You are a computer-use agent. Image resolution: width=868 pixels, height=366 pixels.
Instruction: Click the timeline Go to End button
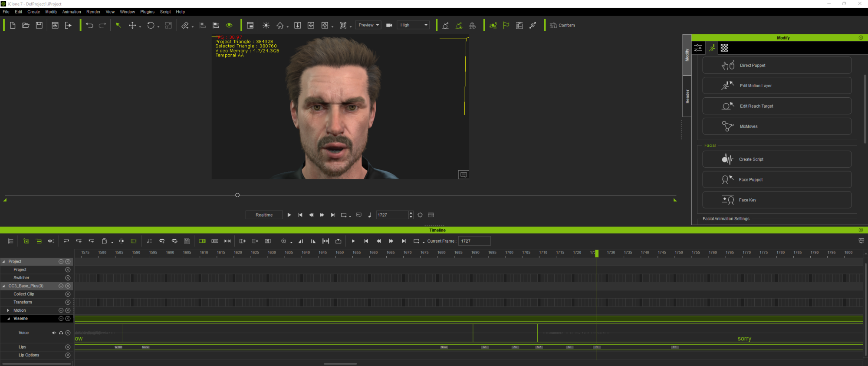404,241
